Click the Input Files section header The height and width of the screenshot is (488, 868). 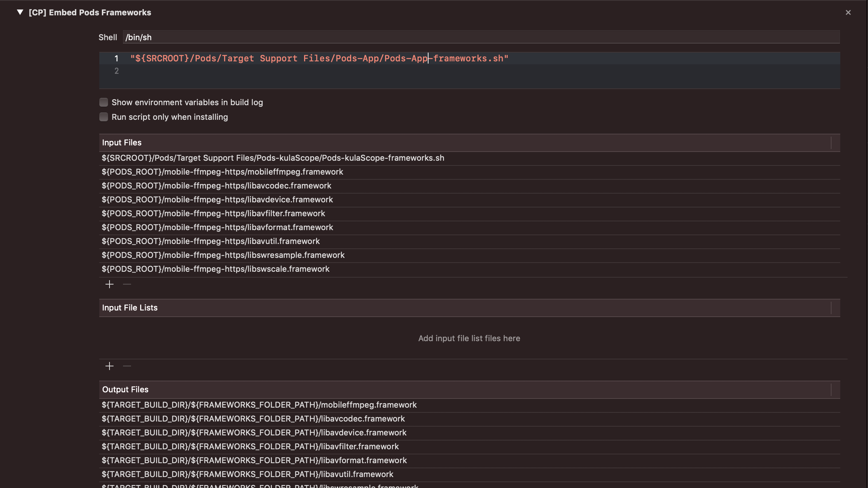(x=122, y=142)
